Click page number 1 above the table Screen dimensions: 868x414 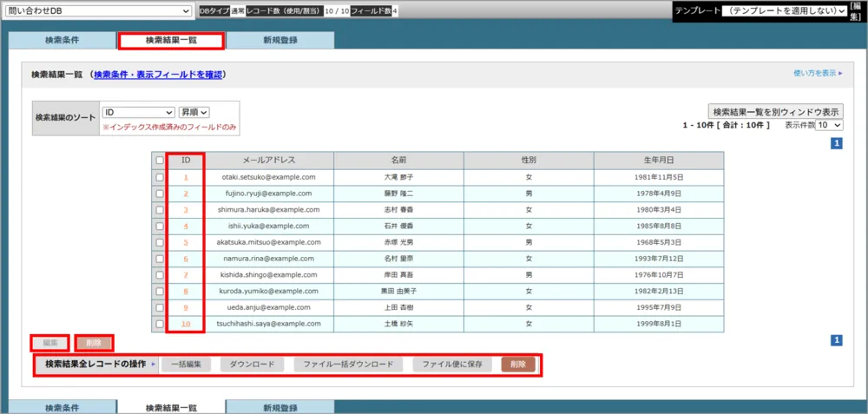coord(837,144)
